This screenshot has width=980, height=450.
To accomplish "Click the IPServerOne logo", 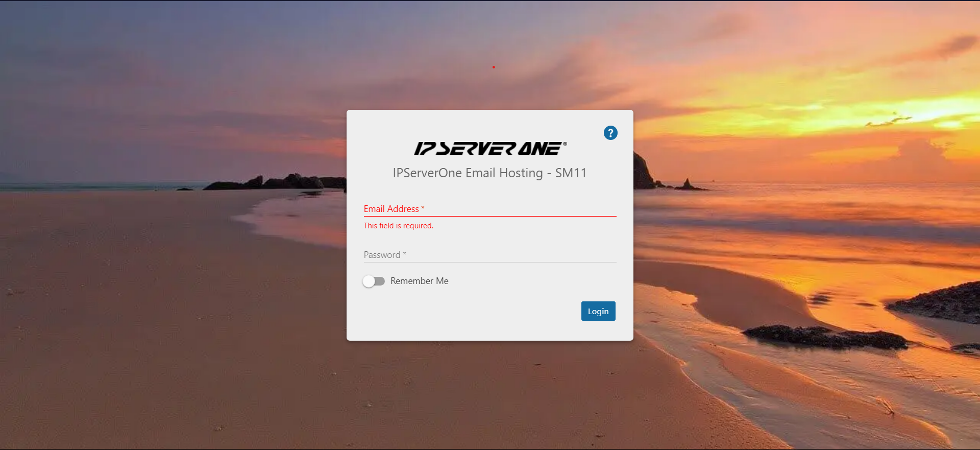I will coord(490,149).
